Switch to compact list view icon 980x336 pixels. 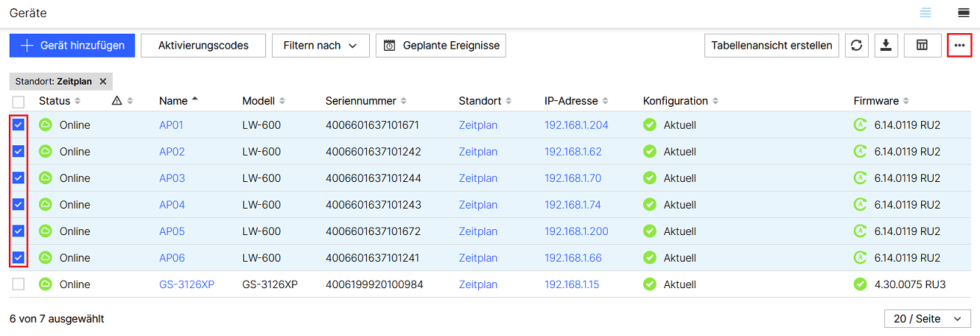coord(925,13)
